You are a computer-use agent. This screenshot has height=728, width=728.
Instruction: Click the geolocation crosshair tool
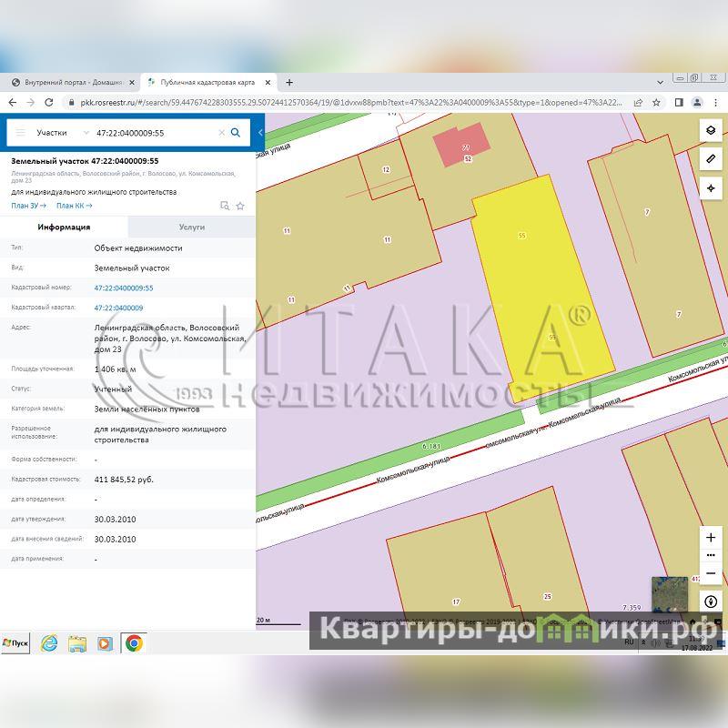[711, 188]
